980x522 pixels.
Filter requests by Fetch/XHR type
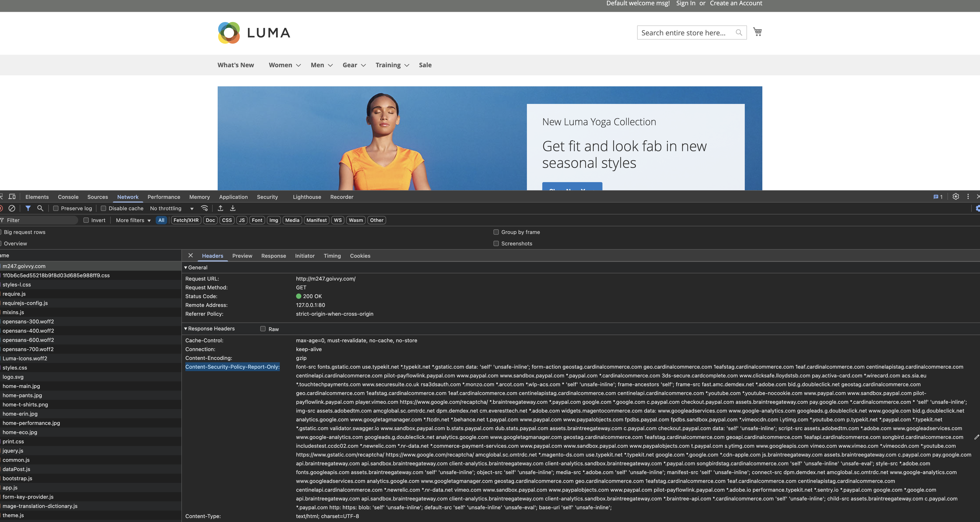tap(186, 220)
